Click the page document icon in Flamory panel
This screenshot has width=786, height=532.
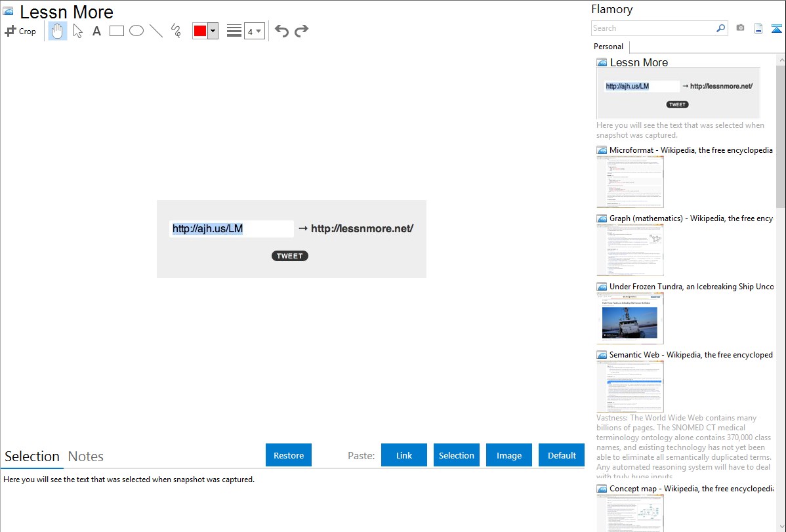[758, 28]
